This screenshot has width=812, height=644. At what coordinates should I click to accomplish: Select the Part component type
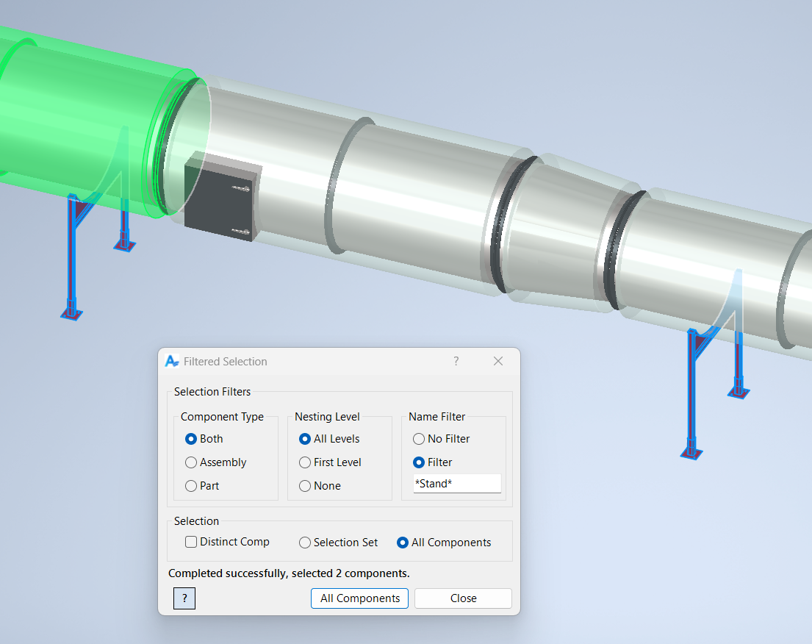191,486
